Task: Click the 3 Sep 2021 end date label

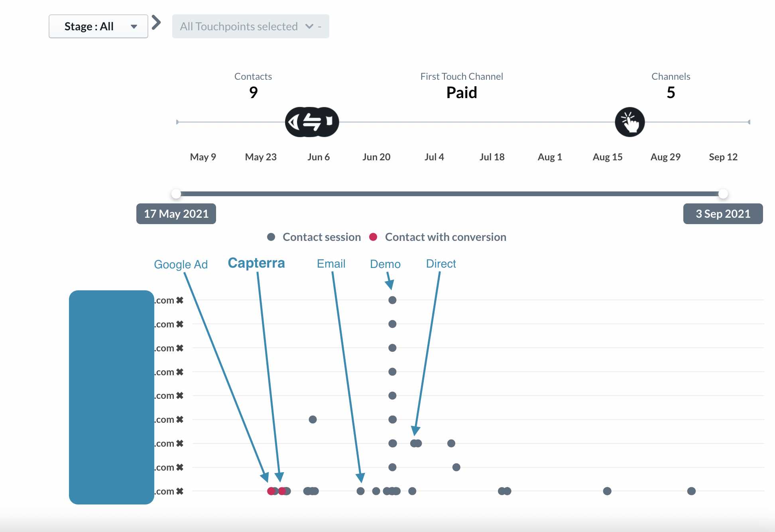Action: (723, 214)
